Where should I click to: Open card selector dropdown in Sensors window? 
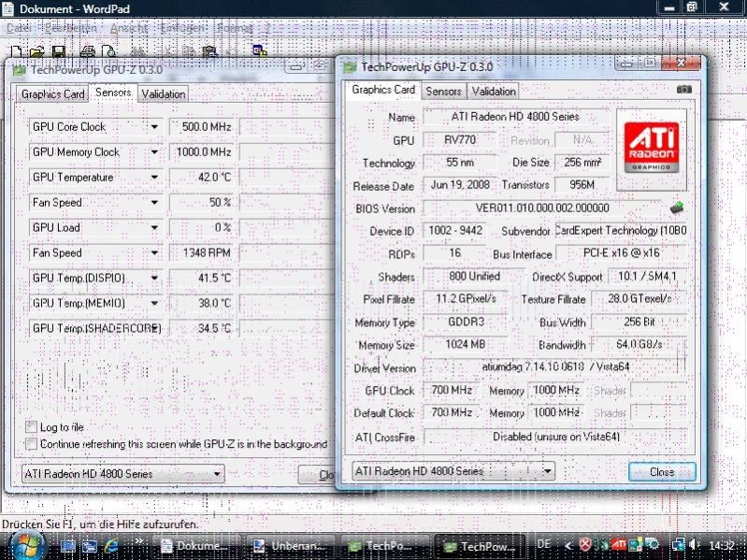coord(122,474)
